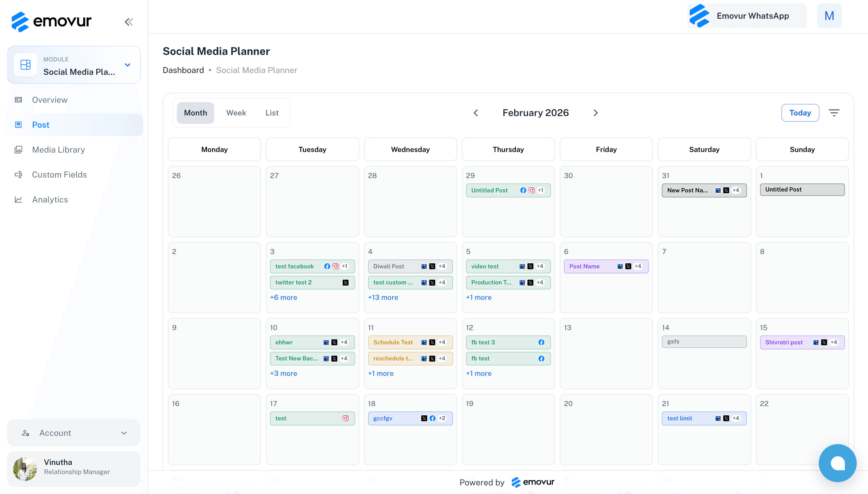
Task: Expand +6 more posts on day 3
Action: [x=283, y=297]
